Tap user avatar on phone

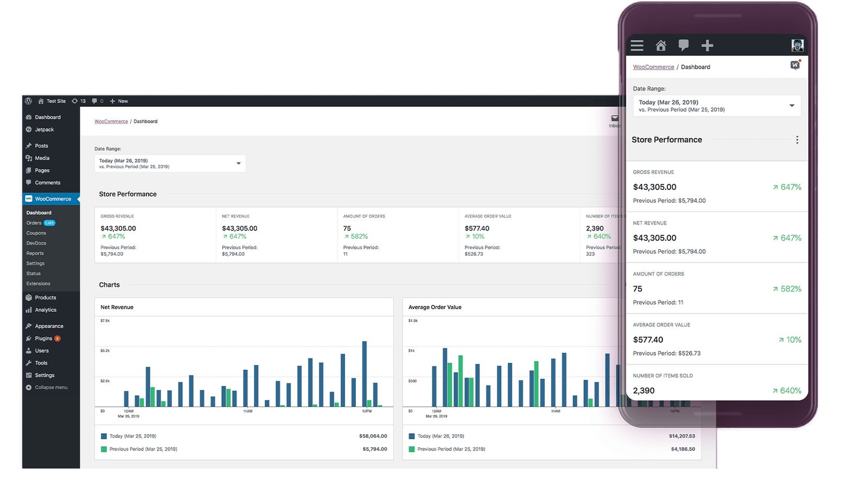tap(797, 46)
